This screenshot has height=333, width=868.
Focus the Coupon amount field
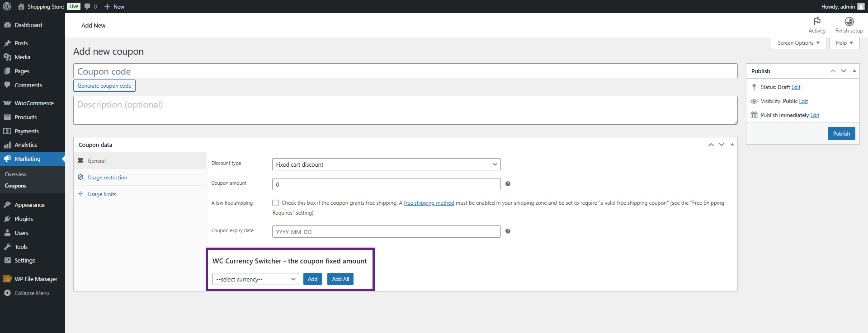[387, 184]
